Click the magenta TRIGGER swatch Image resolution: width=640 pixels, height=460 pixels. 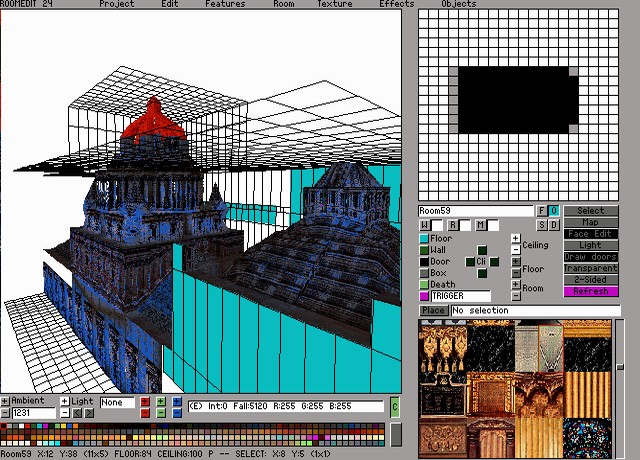[x=424, y=296]
